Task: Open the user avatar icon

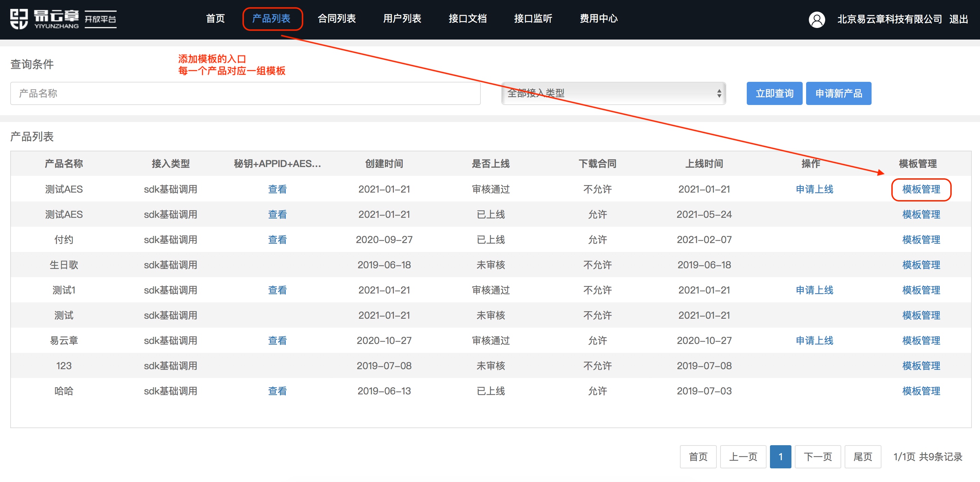Action: [816, 19]
